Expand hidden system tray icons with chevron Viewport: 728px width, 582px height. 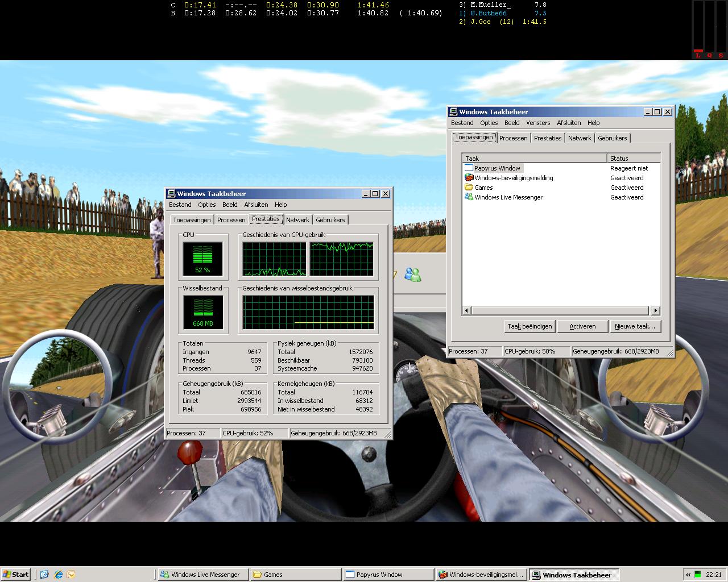(688, 575)
